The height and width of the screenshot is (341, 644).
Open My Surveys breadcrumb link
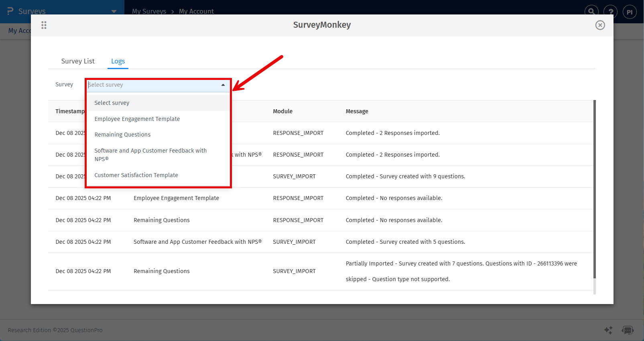pos(149,11)
